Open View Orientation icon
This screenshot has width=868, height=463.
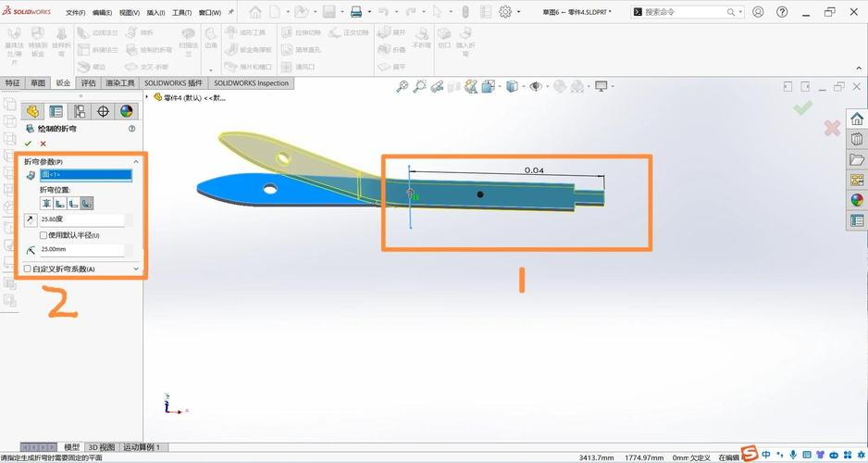pos(489,86)
